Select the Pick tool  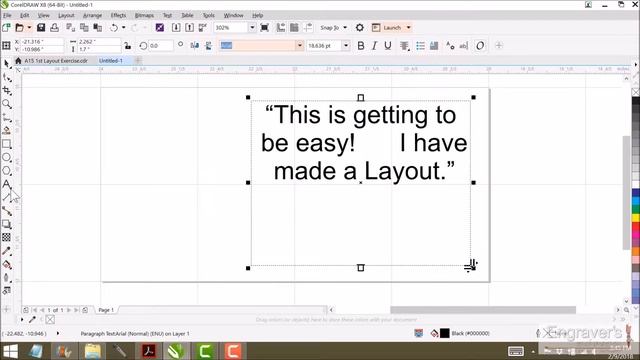click(7, 64)
